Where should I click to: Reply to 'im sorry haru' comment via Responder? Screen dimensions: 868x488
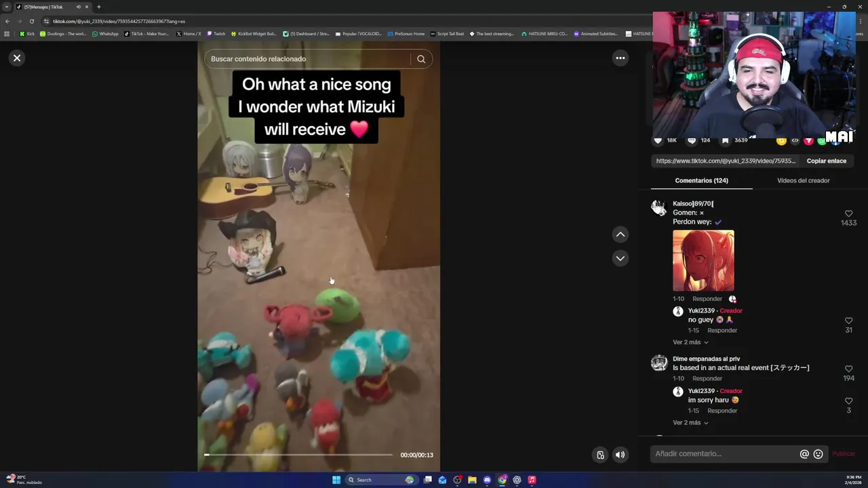coord(722,411)
